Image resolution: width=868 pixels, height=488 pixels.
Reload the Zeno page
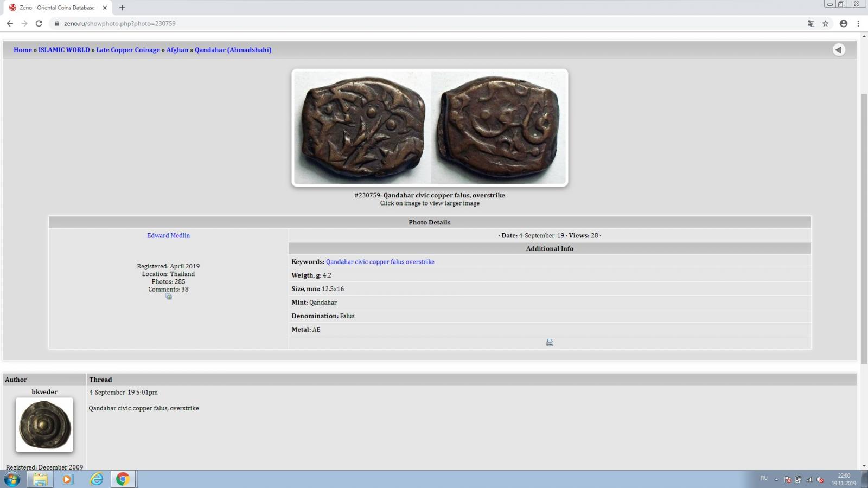tap(39, 23)
